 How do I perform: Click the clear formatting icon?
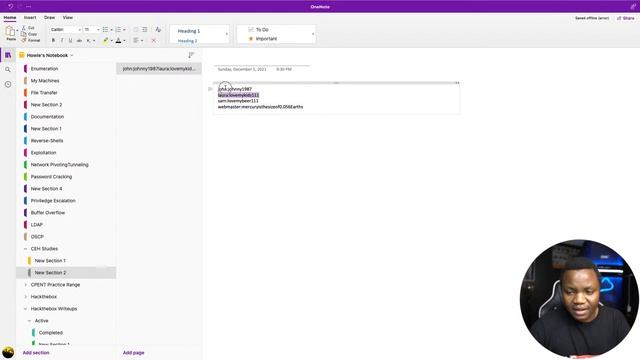coord(158,29)
